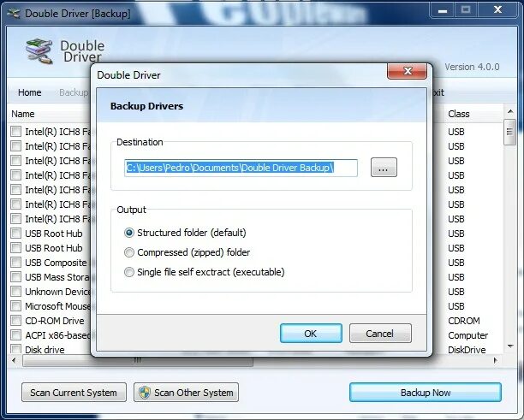Close the Double Driver dialog
This screenshot has height=420, width=524.
pos(407,71)
